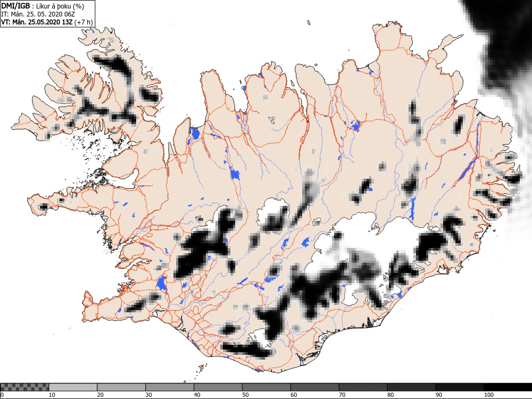Click the "40" scale label
Image resolution: width=532 pixels, height=399 pixels.
pyautogui.click(x=197, y=395)
